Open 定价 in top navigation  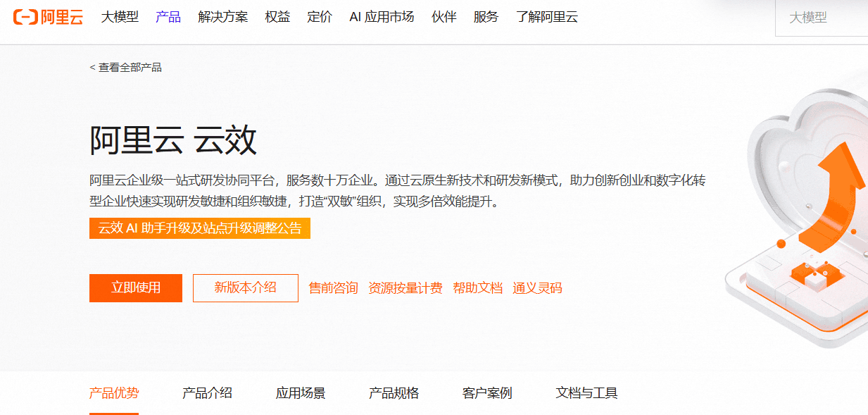(x=320, y=18)
